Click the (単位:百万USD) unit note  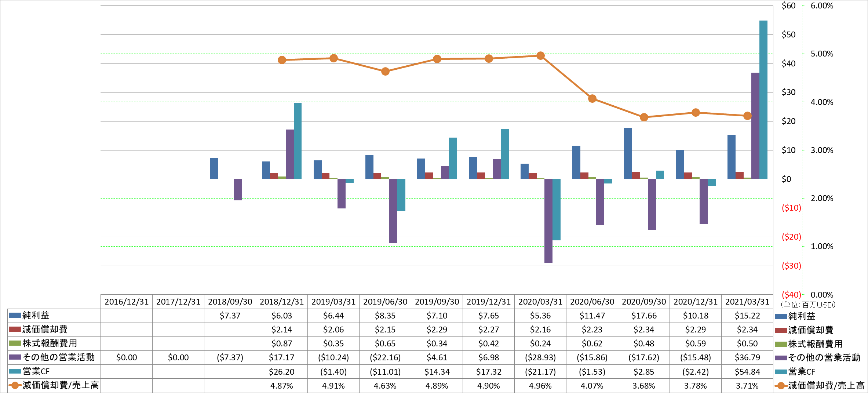click(x=808, y=305)
